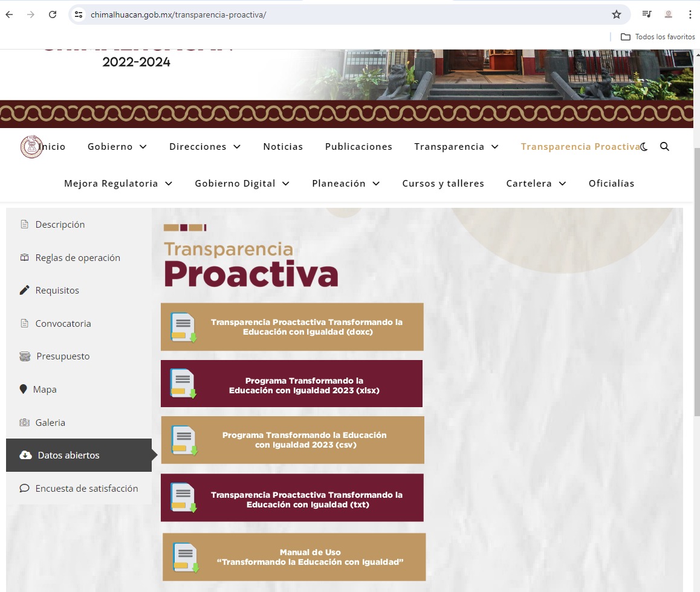Open the site search magnifier icon

click(x=664, y=147)
